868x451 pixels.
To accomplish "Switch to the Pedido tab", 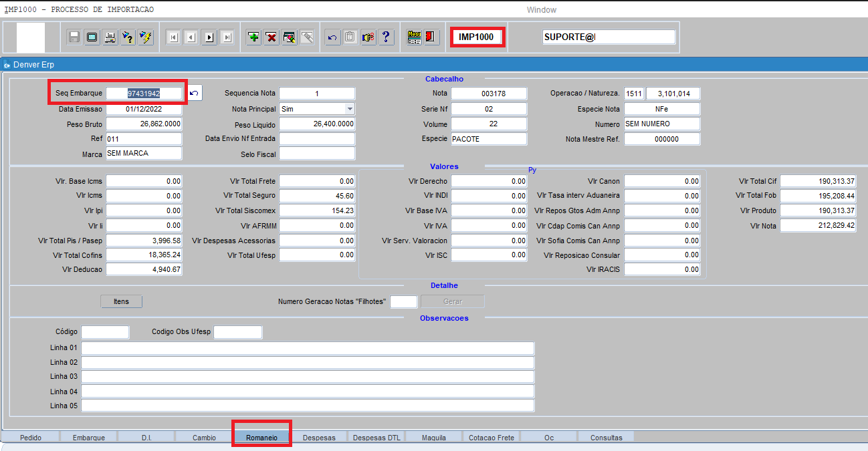I will coord(31,438).
